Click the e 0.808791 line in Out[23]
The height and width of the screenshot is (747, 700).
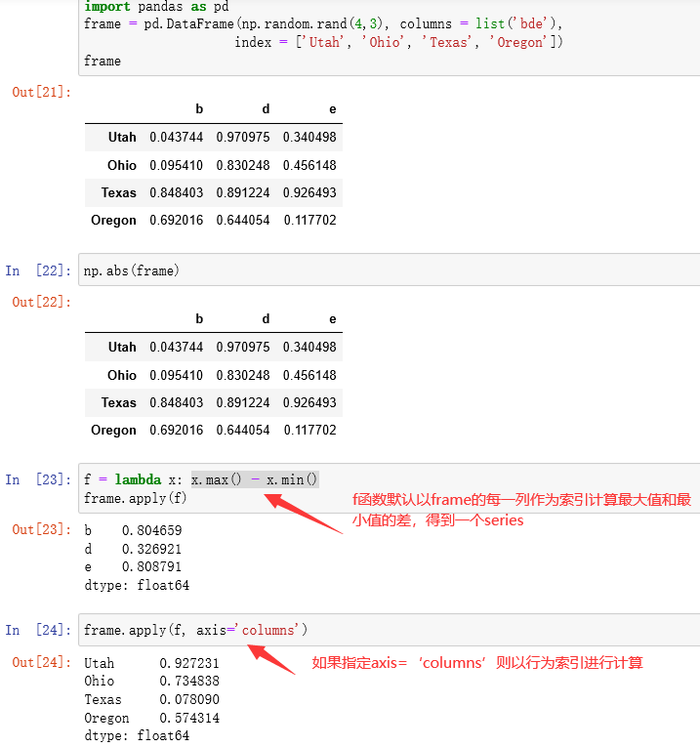133,567
